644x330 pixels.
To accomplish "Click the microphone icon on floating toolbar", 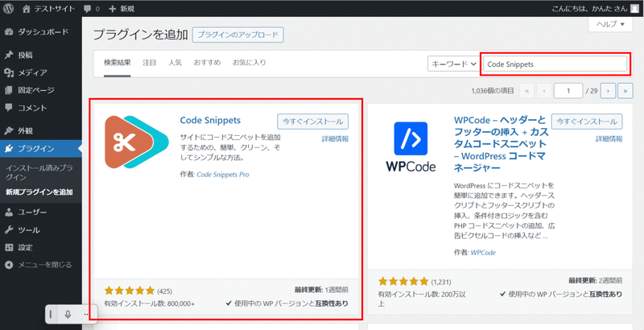I will 68,315.
